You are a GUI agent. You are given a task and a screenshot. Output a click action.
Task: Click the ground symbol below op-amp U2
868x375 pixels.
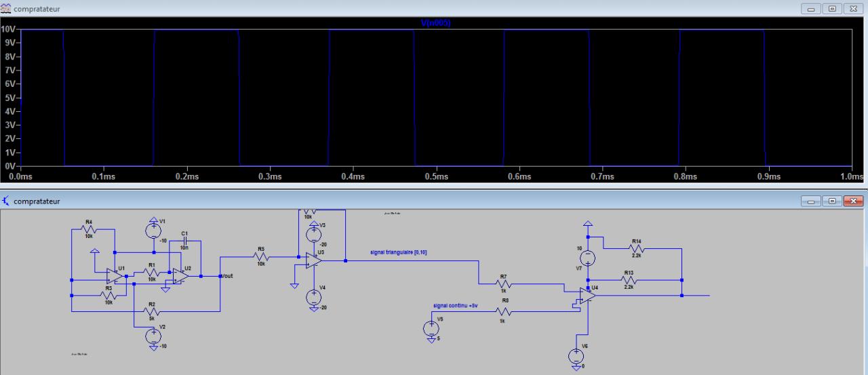tap(165, 288)
